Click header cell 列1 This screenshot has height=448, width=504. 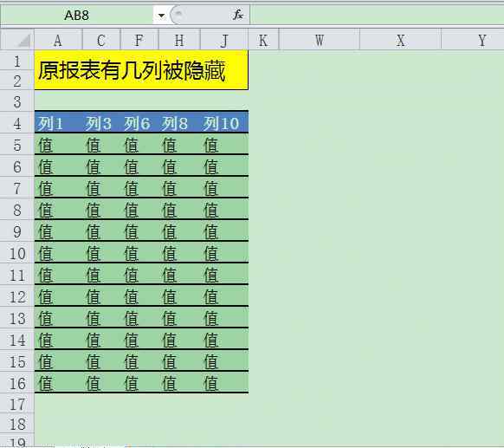pyautogui.click(x=58, y=123)
